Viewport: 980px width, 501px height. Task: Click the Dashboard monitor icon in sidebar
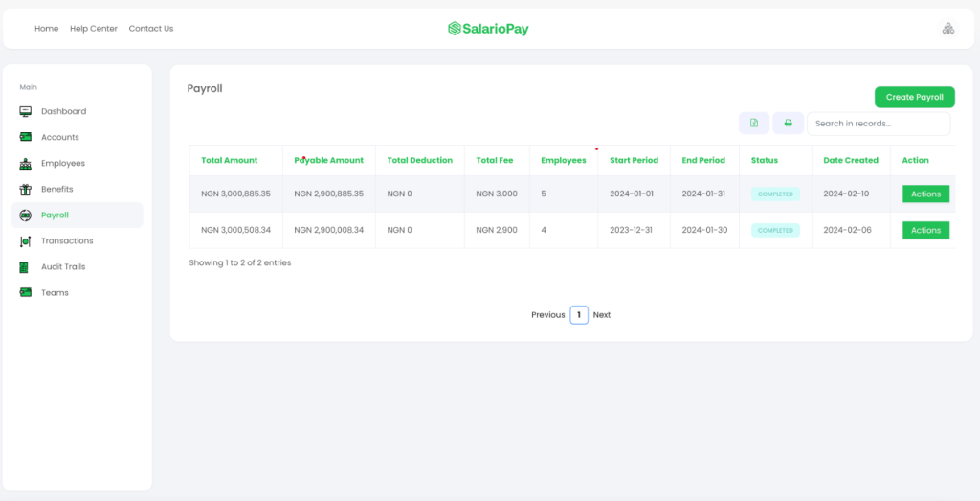coord(26,111)
